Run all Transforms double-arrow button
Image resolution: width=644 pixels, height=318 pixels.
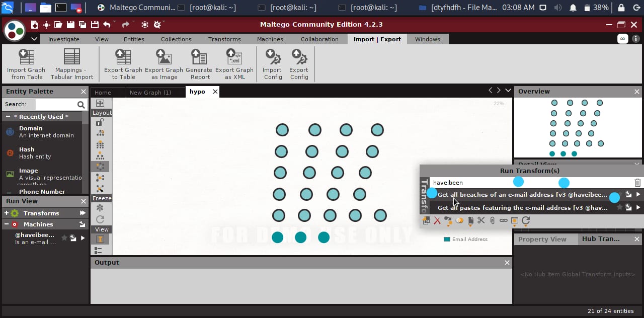pyautogui.click(x=83, y=213)
